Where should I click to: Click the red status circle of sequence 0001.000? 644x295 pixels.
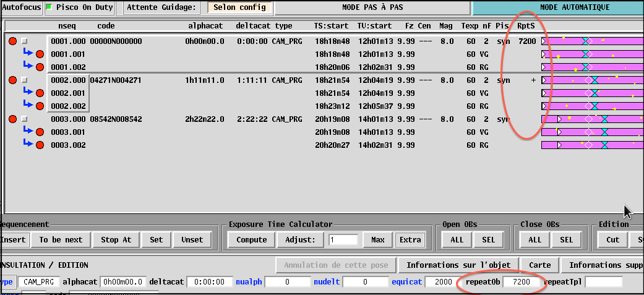pos(13,41)
